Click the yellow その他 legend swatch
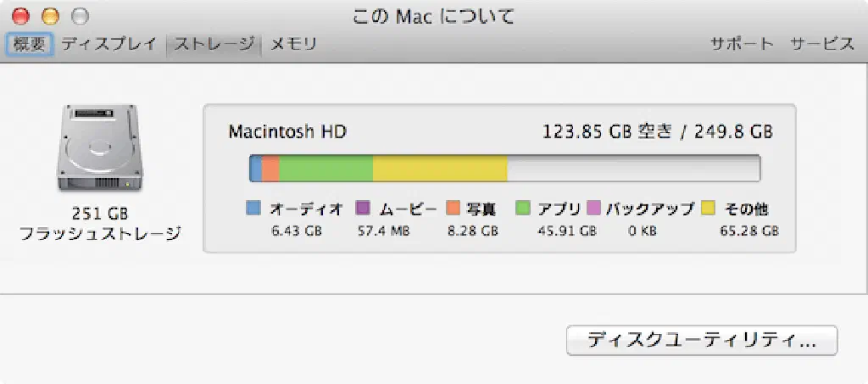Viewport: 868px width, 384px height. (708, 208)
